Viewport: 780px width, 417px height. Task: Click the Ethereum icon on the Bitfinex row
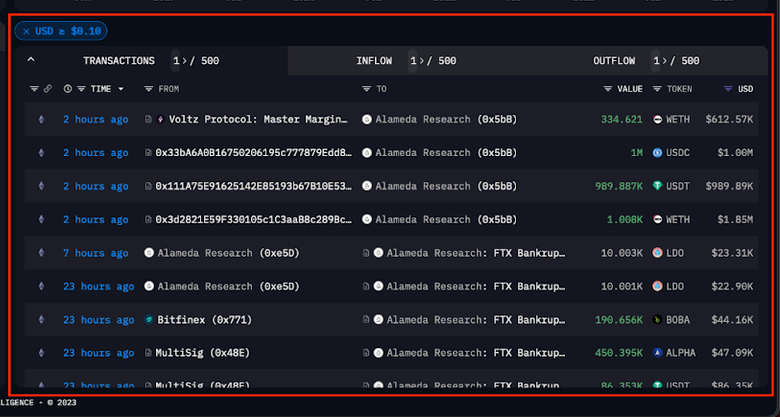tap(41, 320)
